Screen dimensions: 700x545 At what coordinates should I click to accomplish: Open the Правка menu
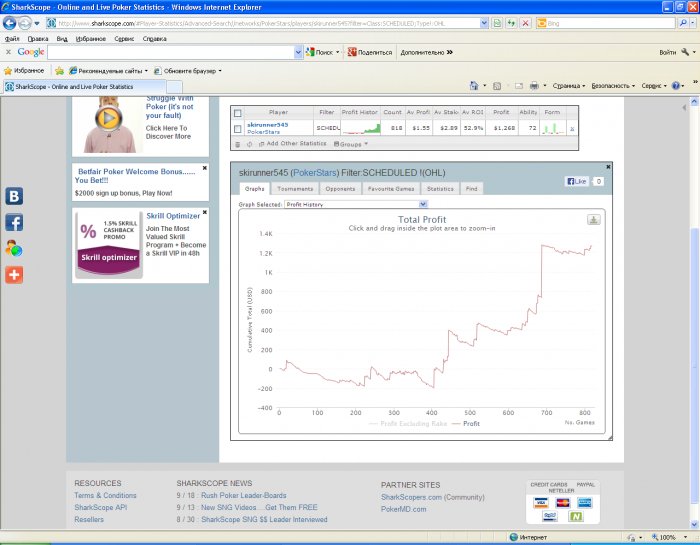click(x=38, y=39)
